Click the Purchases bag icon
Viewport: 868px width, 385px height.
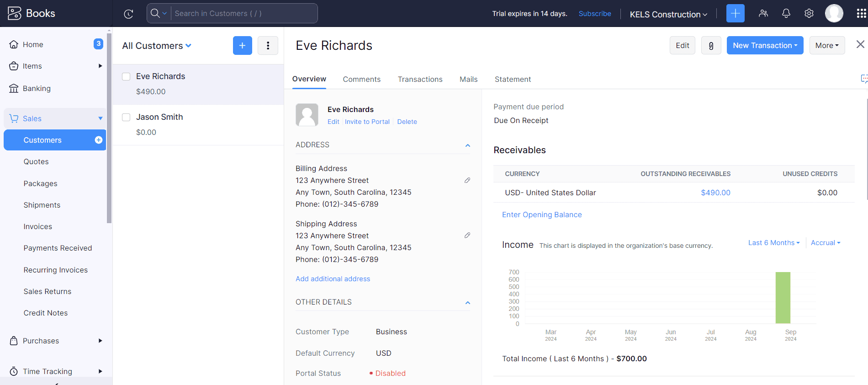(x=14, y=341)
